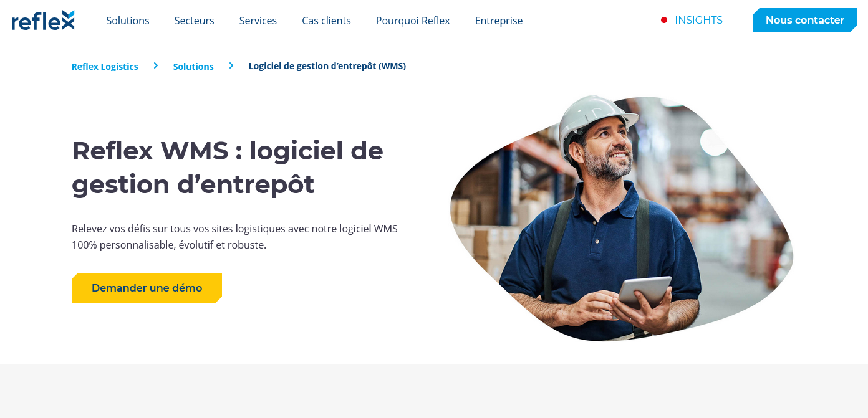Open the Solutions navigation menu

pos(128,21)
